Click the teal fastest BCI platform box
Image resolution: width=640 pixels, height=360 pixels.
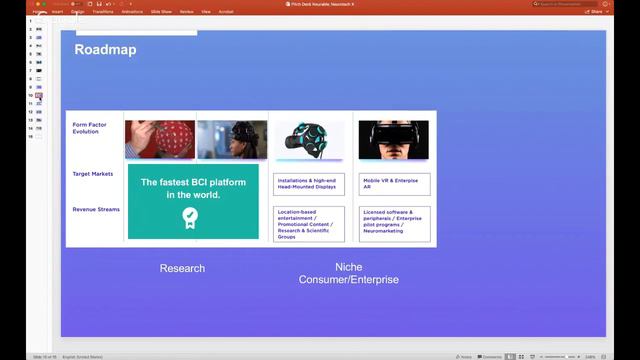click(x=193, y=201)
